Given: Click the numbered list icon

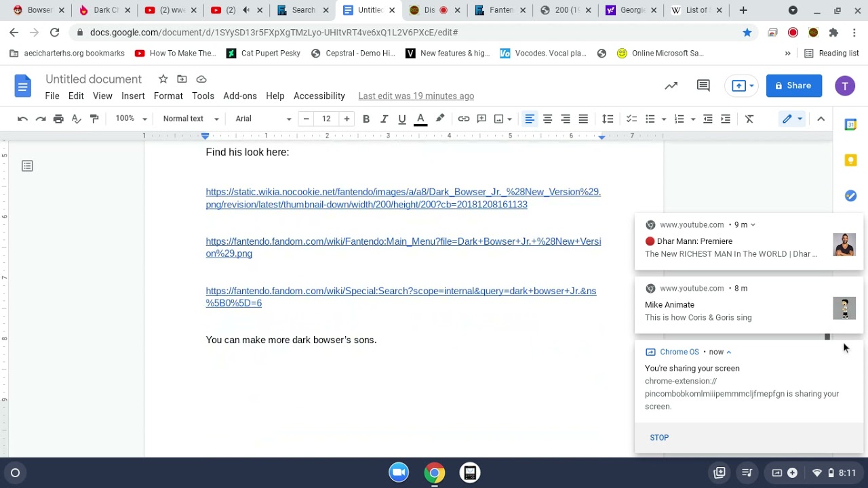Looking at the screenshot, I should click(x=679, y=119).
